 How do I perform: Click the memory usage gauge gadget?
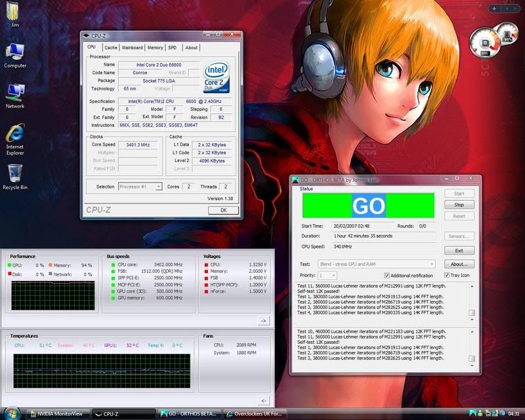(x=508, y=33)
